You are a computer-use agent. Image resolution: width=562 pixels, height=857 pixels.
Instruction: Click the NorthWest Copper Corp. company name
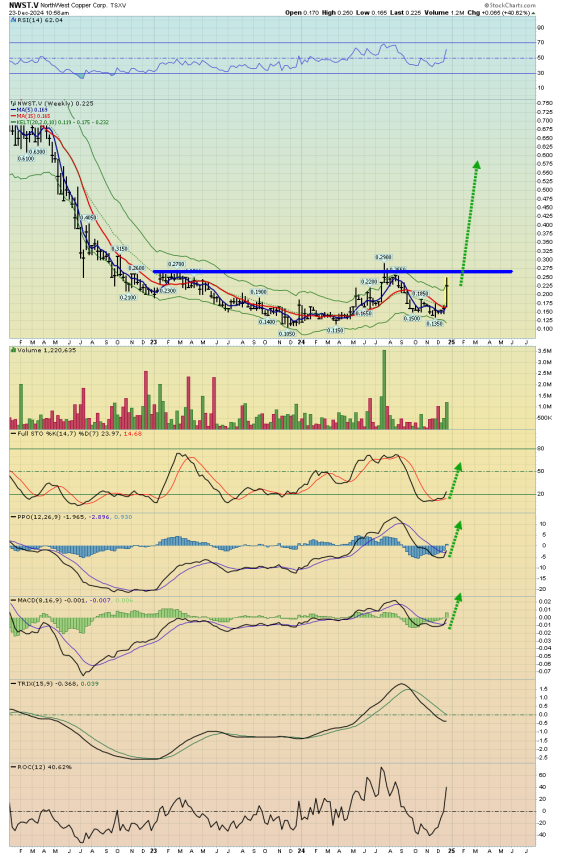click(x=74, y=4)
